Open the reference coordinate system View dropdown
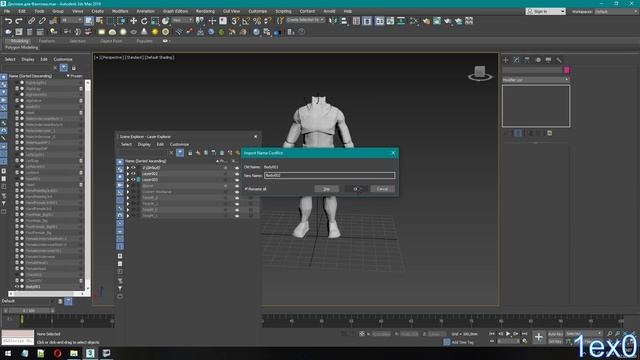Screen dimensions: 640x360 [182, 20]
